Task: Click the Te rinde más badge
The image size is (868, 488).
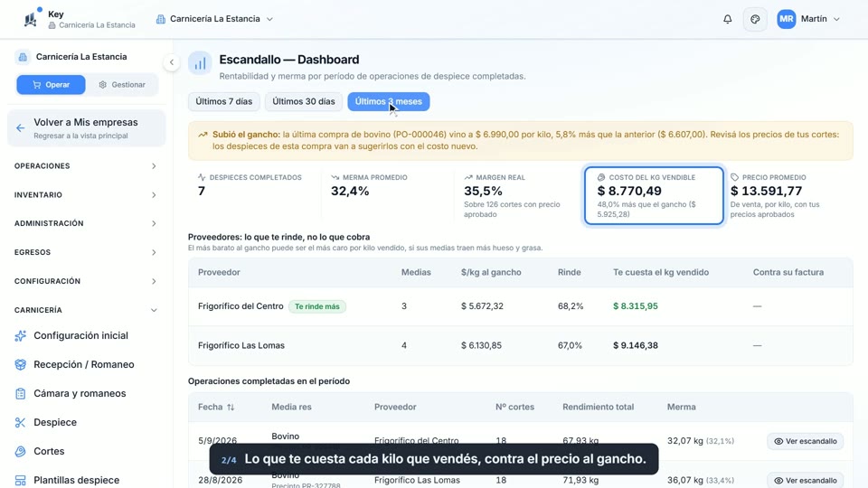Action: pyautogui.click(x=317, y=306)
